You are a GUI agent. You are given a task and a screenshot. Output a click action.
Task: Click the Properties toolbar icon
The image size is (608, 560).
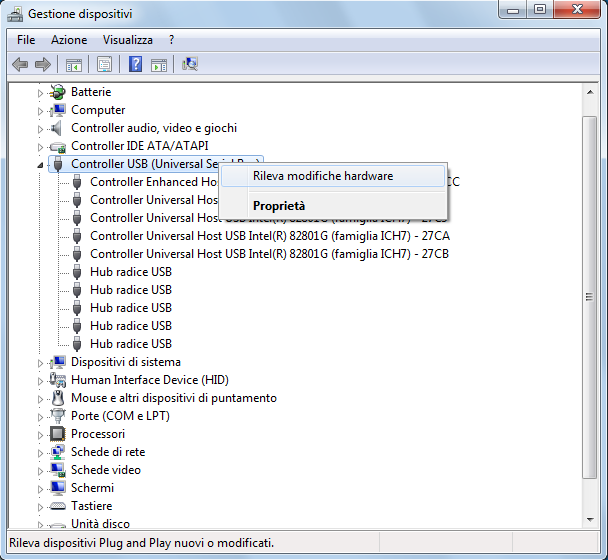pos(104,64)
